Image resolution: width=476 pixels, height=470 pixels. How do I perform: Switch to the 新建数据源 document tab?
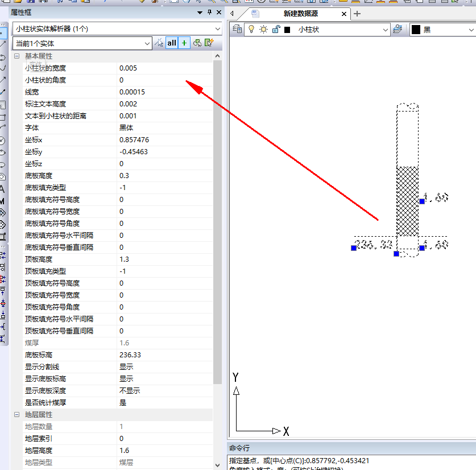[x=300, y=14]
